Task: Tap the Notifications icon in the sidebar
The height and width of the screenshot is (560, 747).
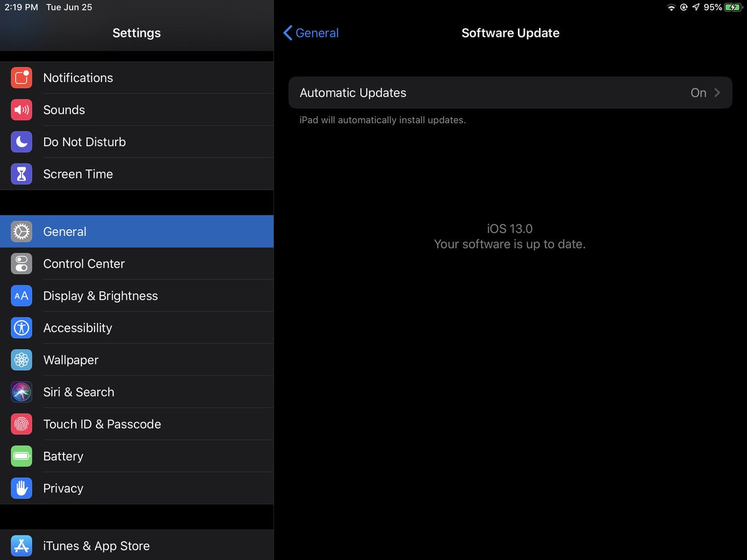Action: (22, 78)
